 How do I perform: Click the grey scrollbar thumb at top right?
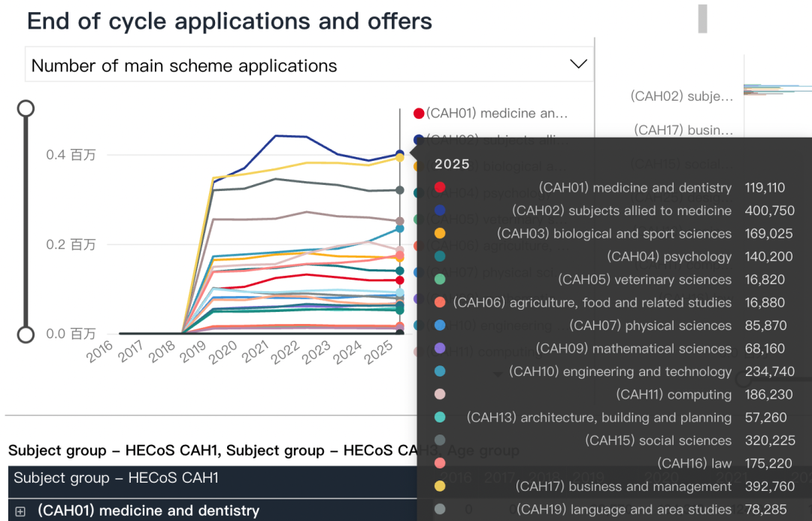coord(702,18)
